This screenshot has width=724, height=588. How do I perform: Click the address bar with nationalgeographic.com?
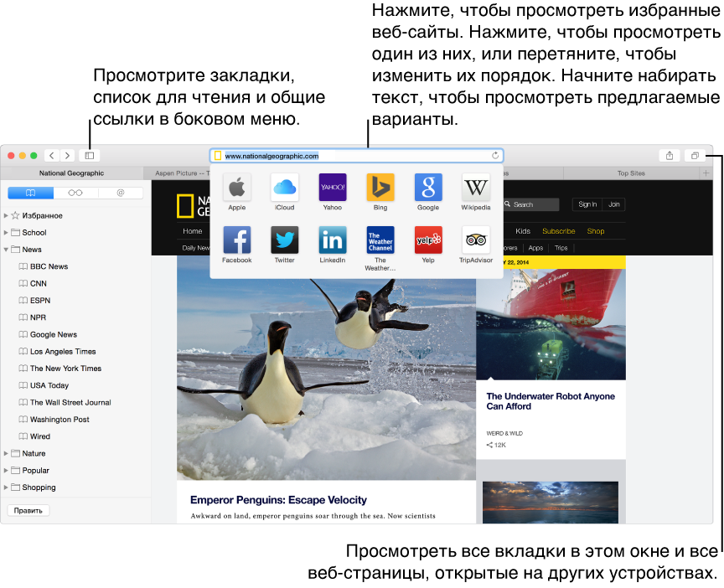(x=356, y=156)
